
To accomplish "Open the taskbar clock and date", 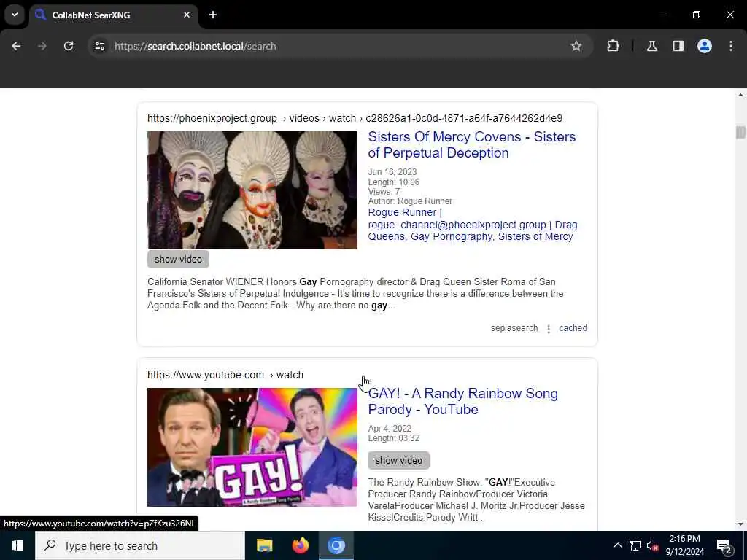I will [684, 545].
